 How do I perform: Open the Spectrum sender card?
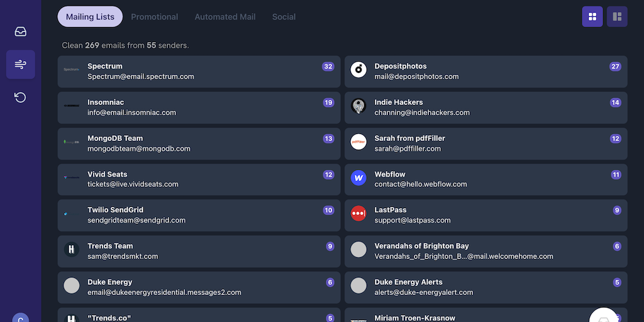pyautogui.click(x=199, y=72)
